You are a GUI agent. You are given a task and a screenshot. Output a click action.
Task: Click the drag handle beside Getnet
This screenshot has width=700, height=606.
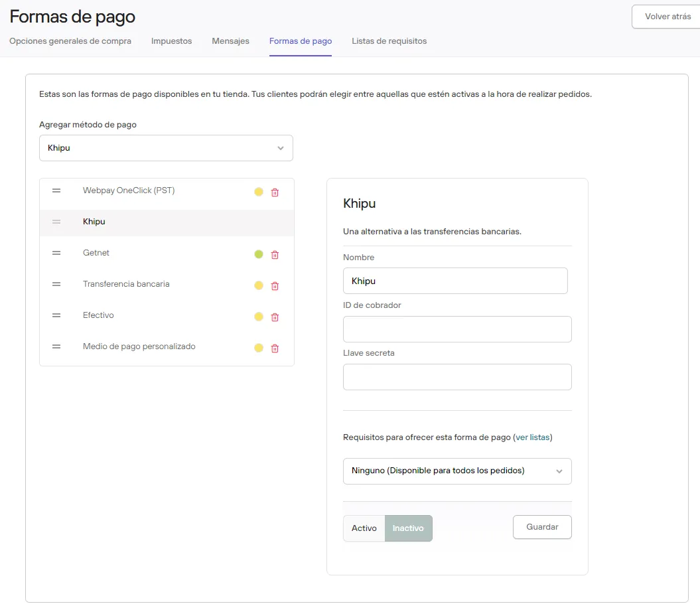(56, 253)
